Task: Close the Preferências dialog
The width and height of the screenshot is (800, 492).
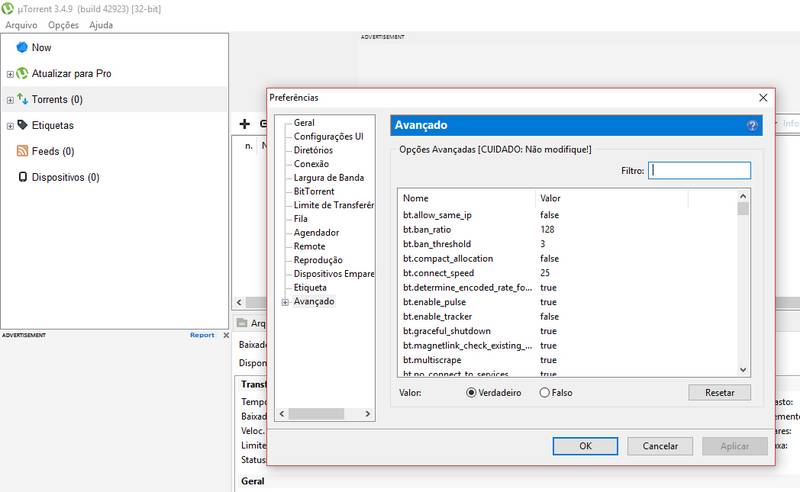Action: pyautogui.click(x=763, y=97)
